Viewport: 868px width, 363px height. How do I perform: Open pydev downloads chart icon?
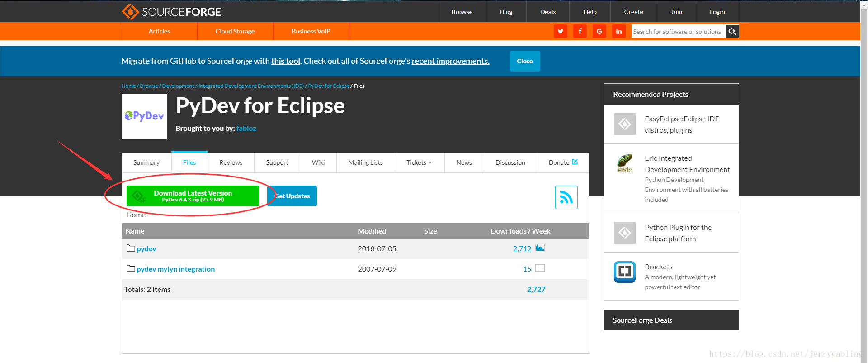(540, 248)
